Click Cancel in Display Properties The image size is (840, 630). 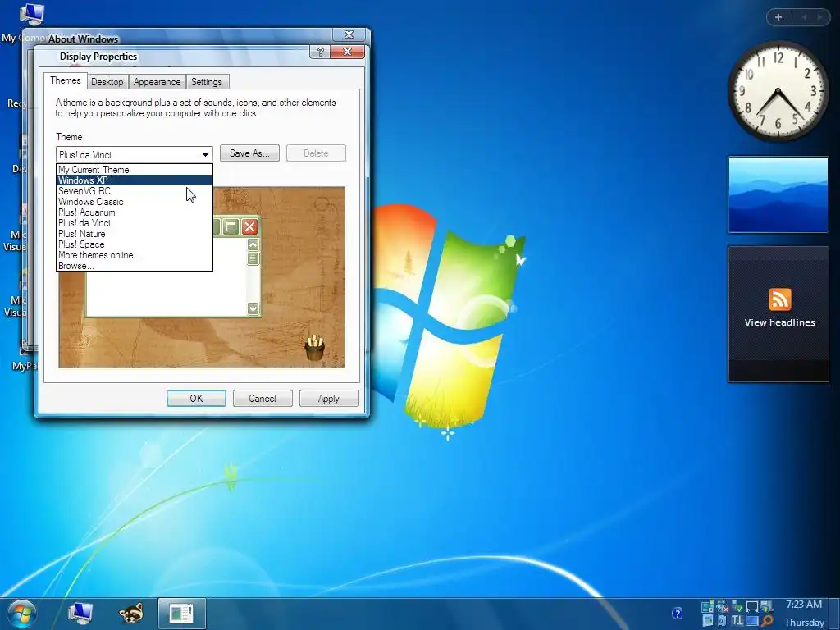262,399
